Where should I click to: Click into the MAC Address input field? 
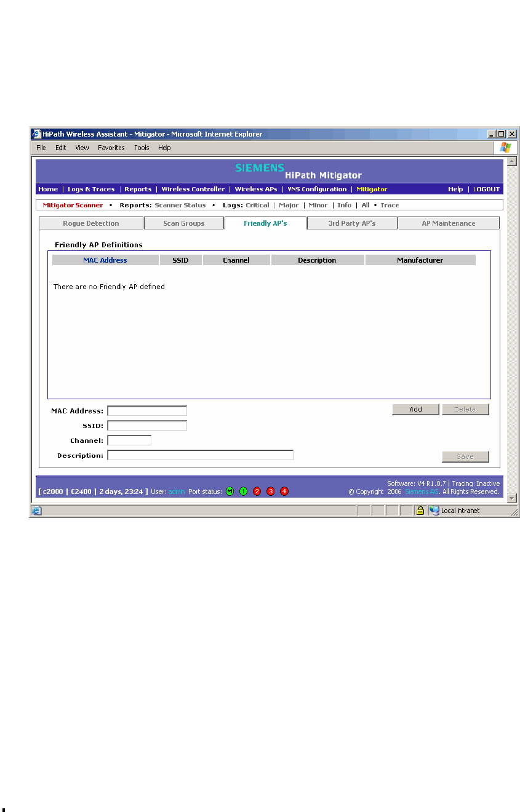pyautogui.click(x=147, y=411)
